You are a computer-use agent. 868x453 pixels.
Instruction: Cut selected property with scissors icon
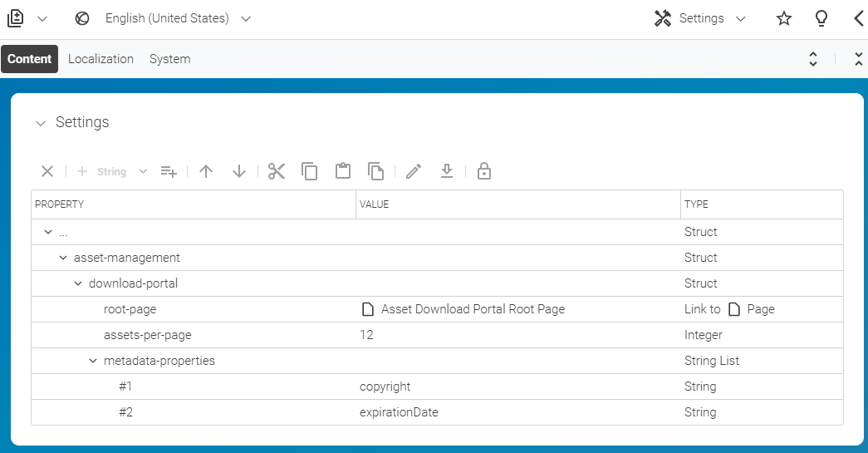(x=277, y=172)
